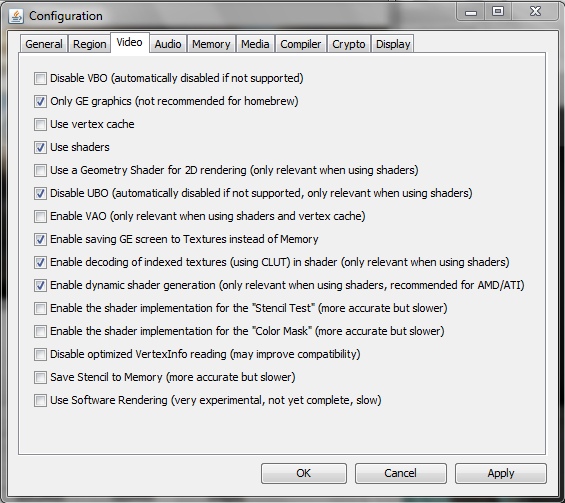Uncheck the Use shaders option

click(x=40, y=147)
